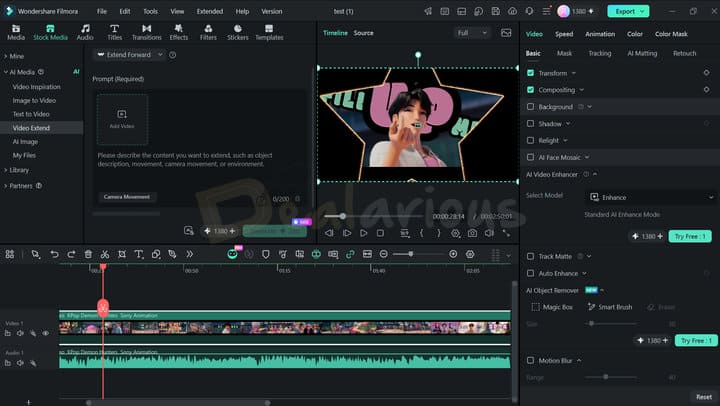720x406 pixels.
Task: Toggle the Compositing checkbox
Action: pos(530,90)
